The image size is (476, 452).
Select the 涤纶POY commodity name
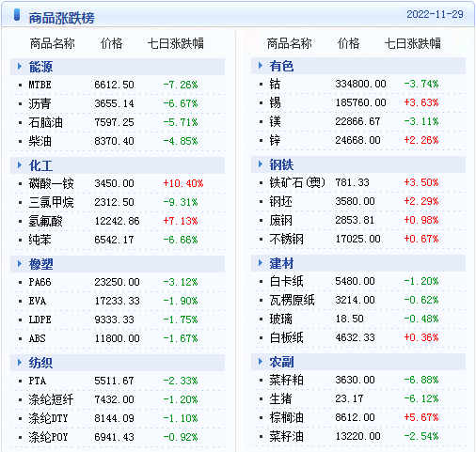[48, 437]
